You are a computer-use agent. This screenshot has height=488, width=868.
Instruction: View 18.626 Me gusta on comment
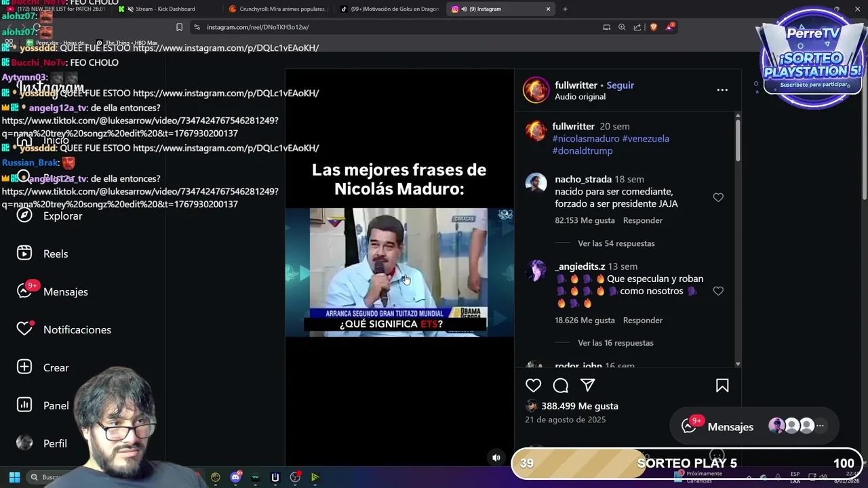click(585, 320)
